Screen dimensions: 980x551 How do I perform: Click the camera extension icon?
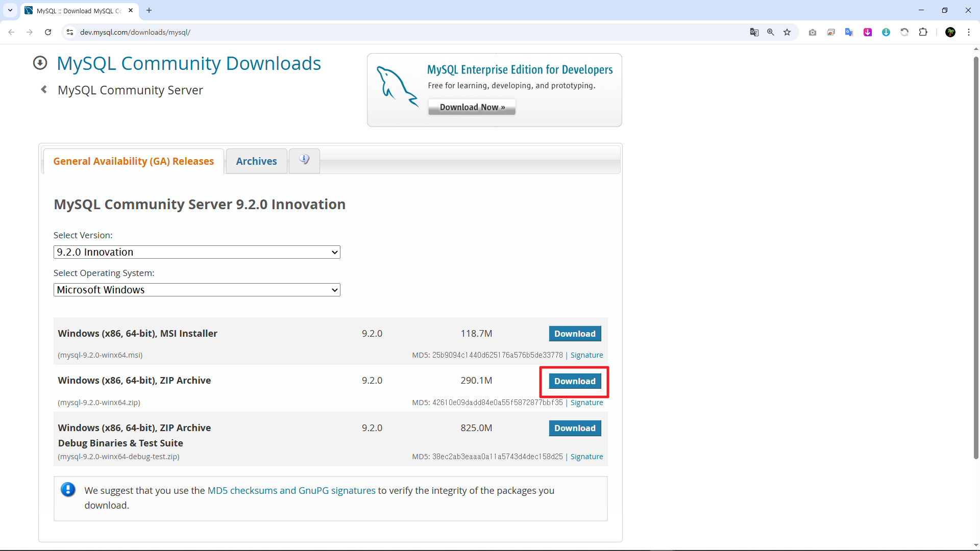point(813,32)
